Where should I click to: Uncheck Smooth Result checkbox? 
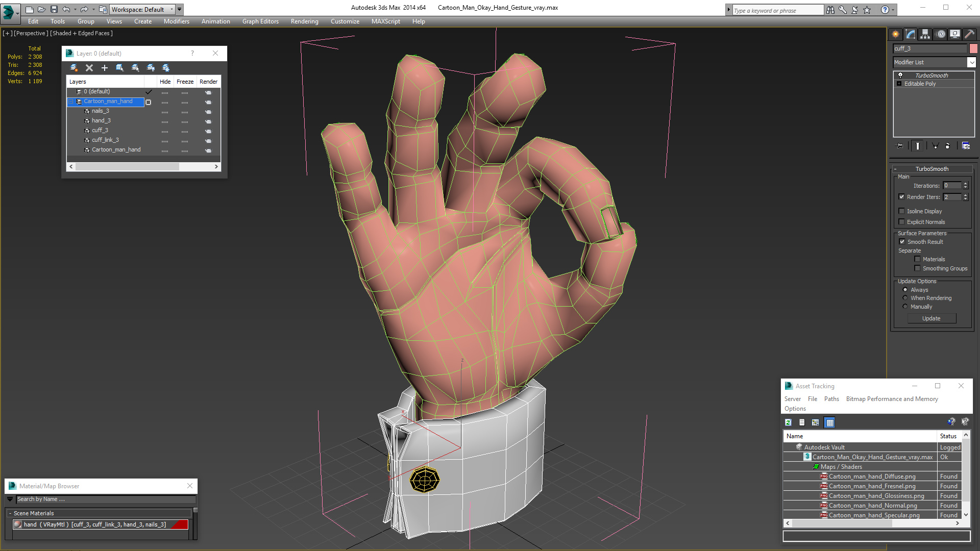[x=902, y=242]
